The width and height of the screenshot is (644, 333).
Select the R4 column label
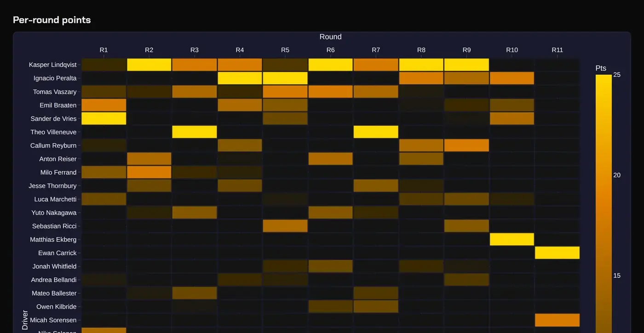tap(240, 50)
